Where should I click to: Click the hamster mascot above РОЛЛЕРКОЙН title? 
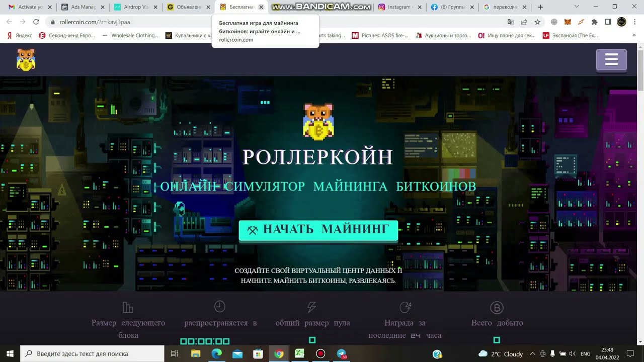click(x=318, y=122)
